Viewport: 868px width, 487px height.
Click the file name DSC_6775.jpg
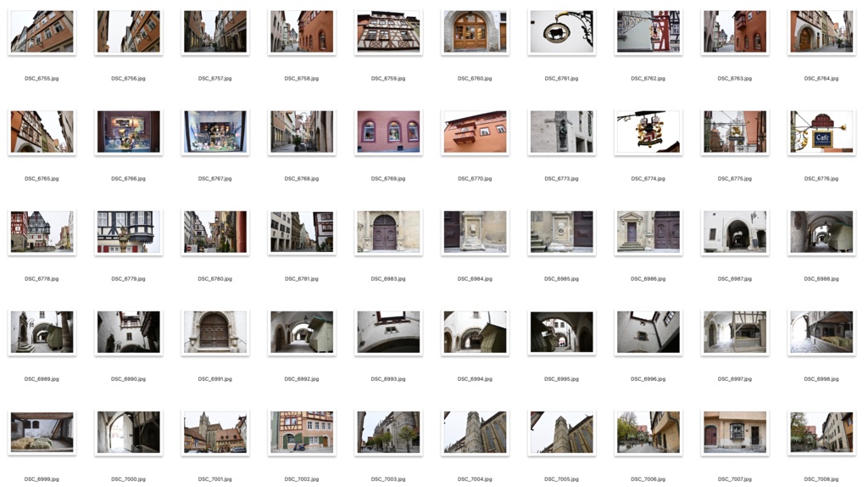[x=735, y=179]
